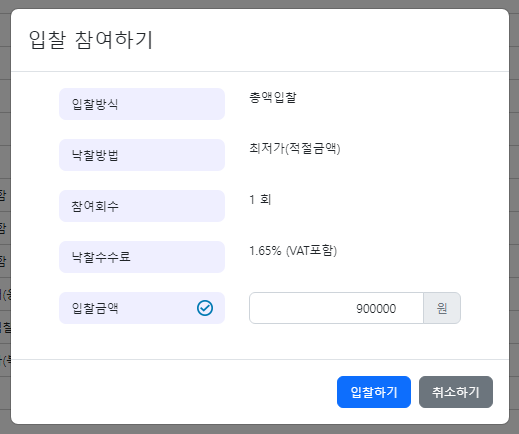Click the 최저가(적절금액) value text
The image size is (519, 434).
click(295, 148)
